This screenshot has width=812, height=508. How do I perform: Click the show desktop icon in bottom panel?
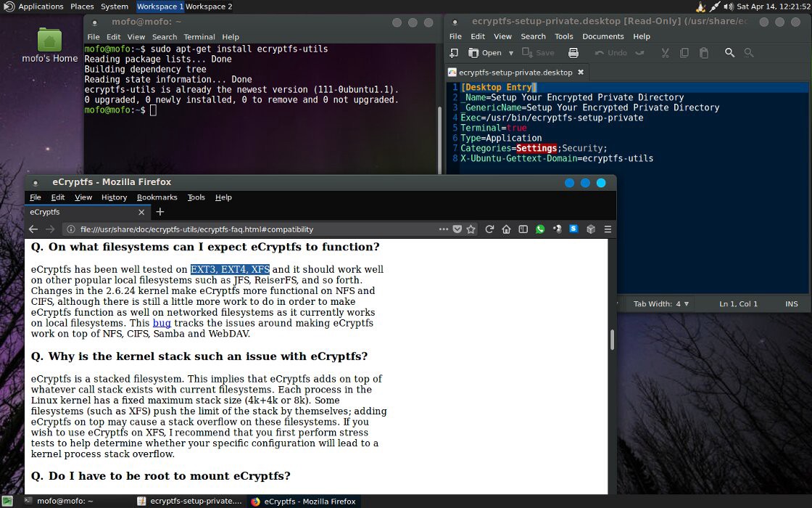(x=7, y=501)
